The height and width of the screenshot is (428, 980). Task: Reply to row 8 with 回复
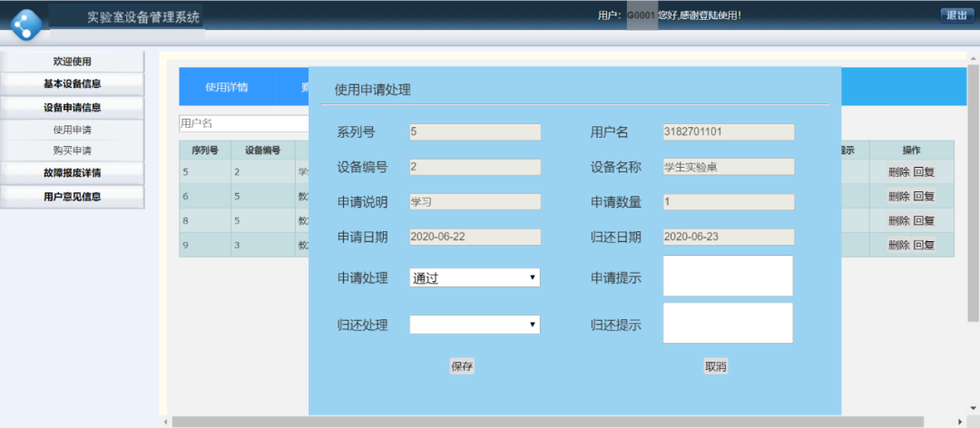924,220
